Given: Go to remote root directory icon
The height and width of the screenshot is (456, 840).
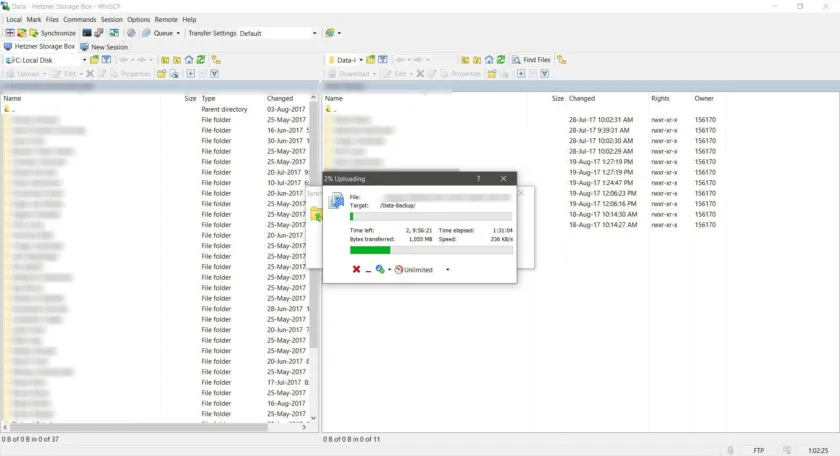Looking at the screenshot, I should (x=477, y=60).
